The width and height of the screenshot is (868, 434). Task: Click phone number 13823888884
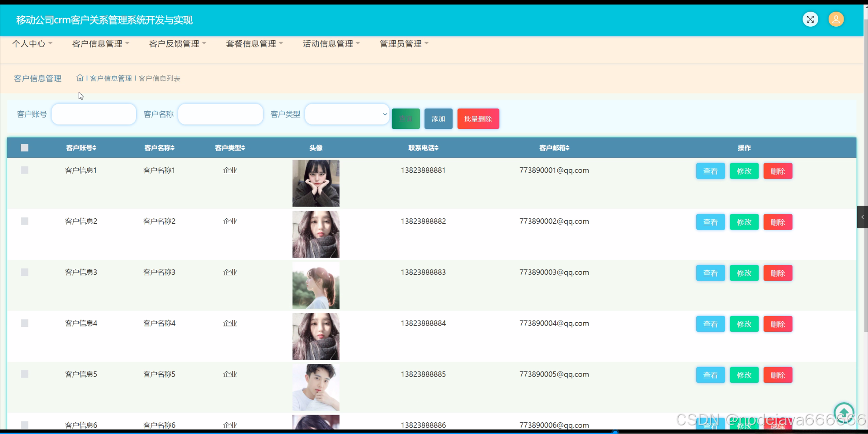pyautogui.click(x=423, y=323)
